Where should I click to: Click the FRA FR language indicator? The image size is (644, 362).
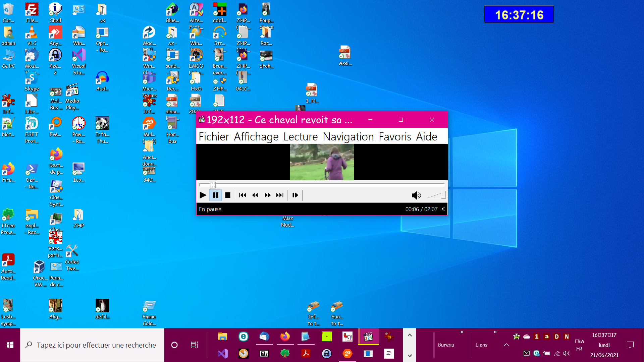(579, 345)
